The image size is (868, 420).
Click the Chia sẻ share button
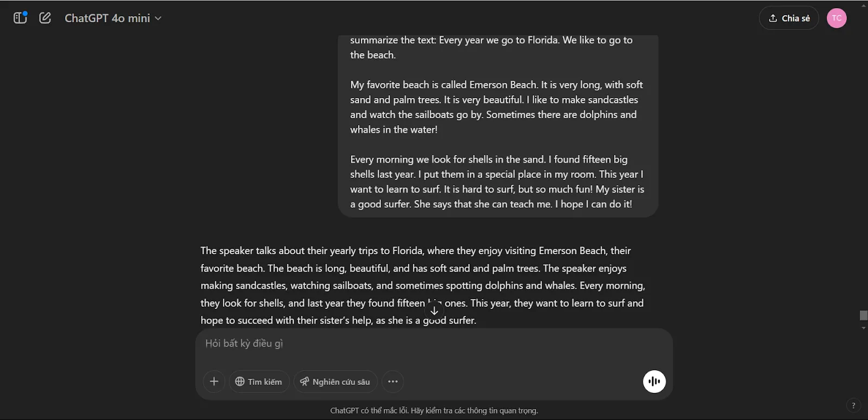[789, 18]
